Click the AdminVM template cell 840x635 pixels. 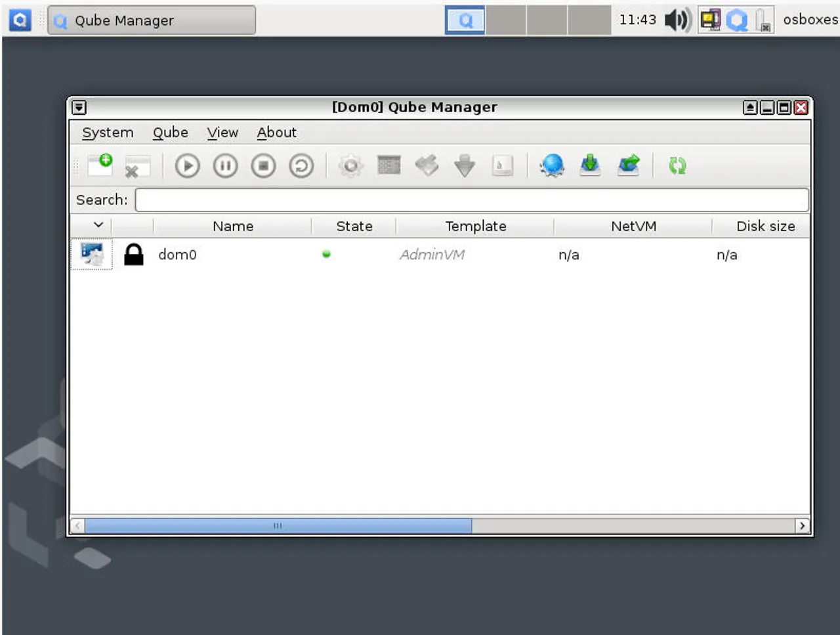(x=432, y=255)
